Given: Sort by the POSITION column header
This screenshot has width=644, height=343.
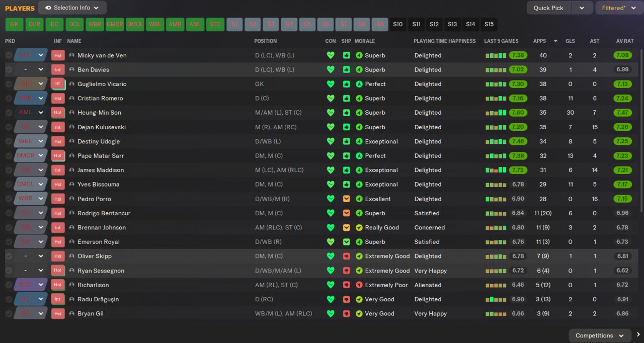Looking at the screenshot, I should point(266,41).
